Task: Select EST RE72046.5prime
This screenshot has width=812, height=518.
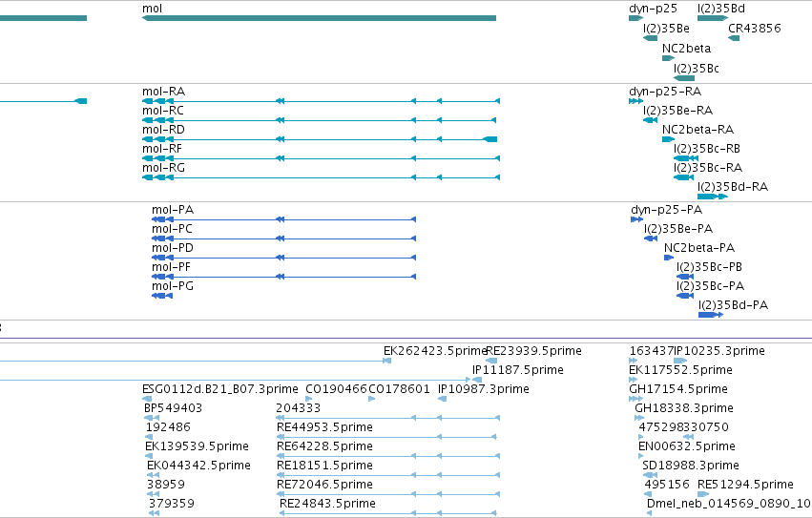Action: [388, 494]
